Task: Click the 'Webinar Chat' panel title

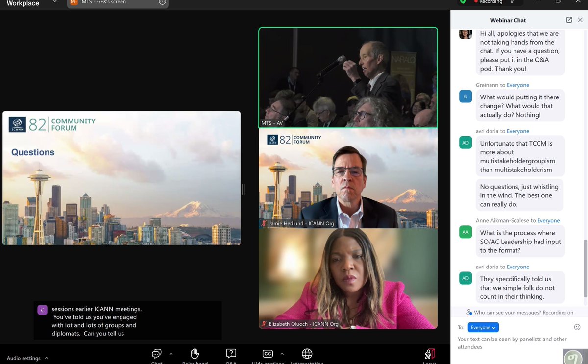Action: [x=508, y=20]
